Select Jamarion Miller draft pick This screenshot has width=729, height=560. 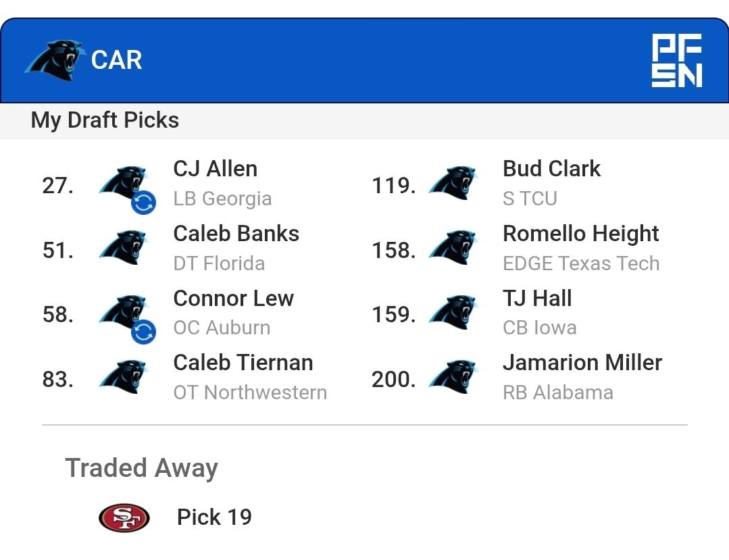[582, 363]
